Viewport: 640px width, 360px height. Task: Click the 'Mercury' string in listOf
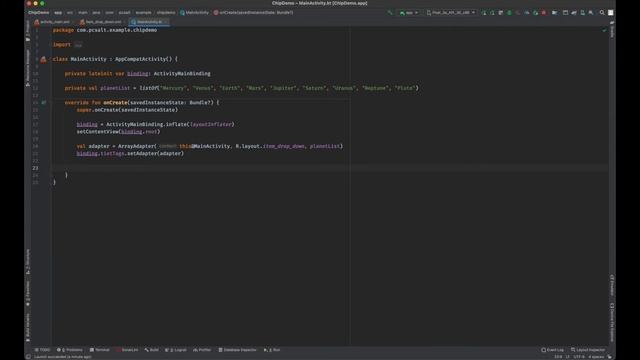[174, 88]
